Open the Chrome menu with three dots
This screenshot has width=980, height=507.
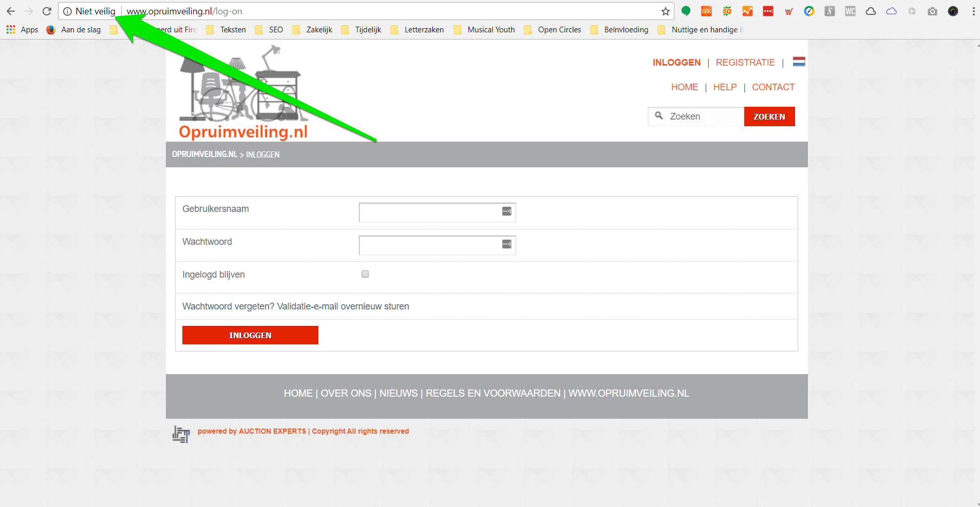[x=973, y=11]
